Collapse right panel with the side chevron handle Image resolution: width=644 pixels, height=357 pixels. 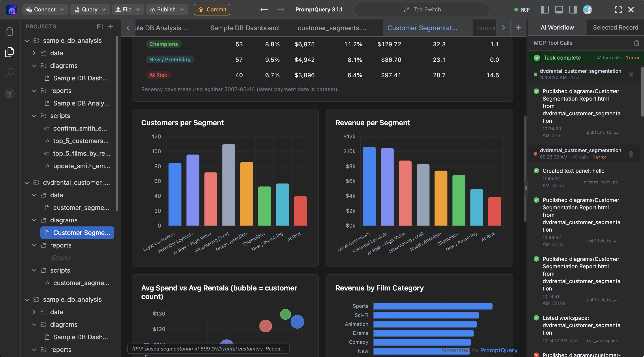point(526,188)
